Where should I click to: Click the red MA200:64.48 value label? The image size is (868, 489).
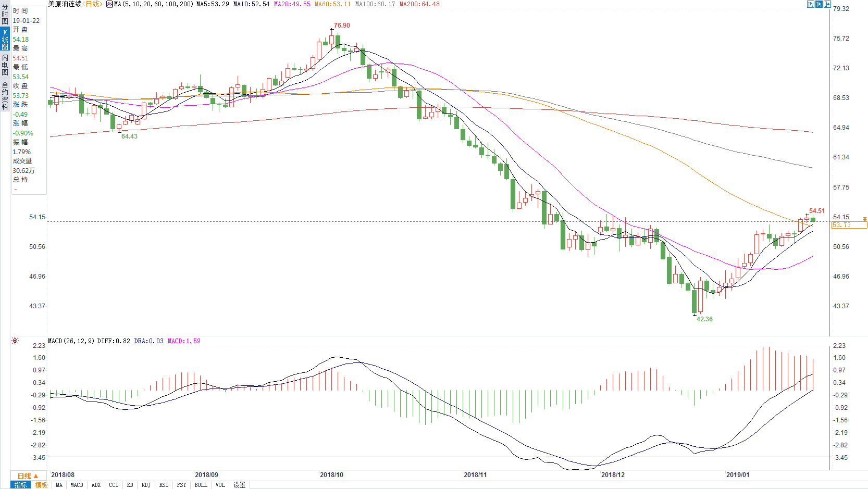tap(419, 4)
